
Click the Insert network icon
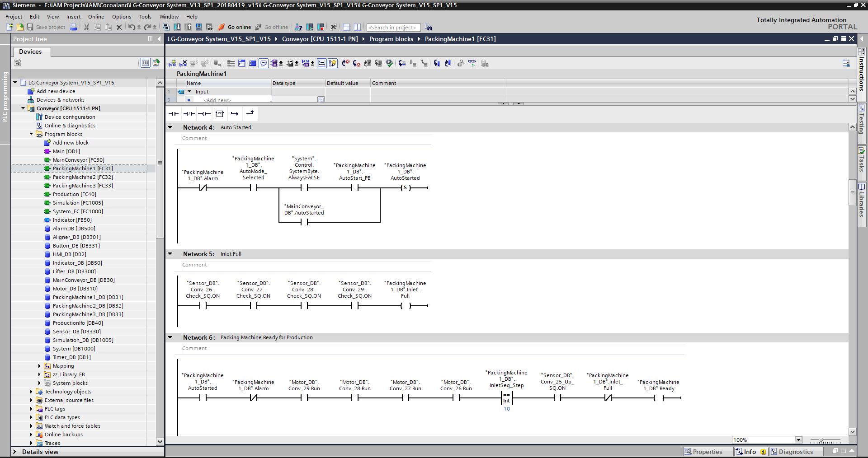(172, 64)
